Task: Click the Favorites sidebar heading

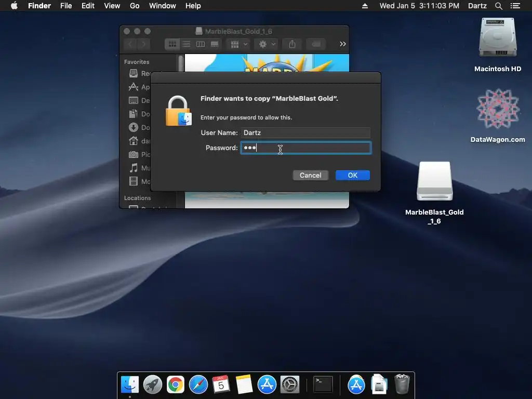Action: pos(137,62)
